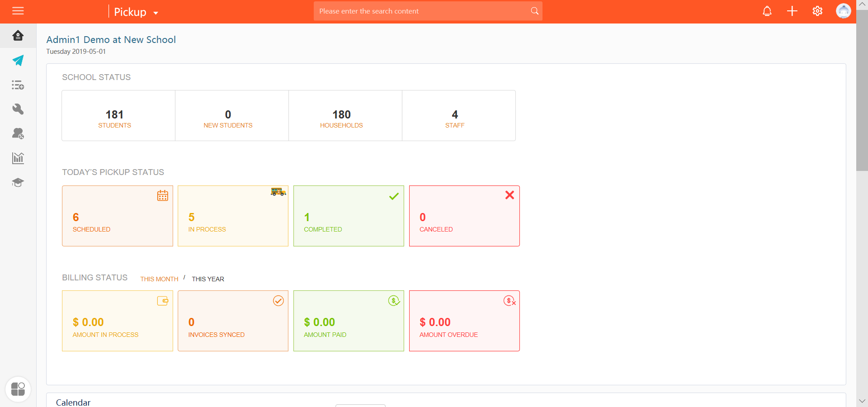The image size is (868, 407).
Task: Open the hamburger navigation menu
Action: pyautogui.click(x=18, y=11)
